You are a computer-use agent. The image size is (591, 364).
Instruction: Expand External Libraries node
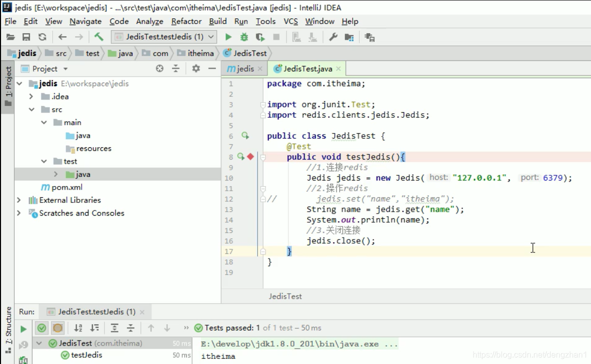click(x=19, y=200)
